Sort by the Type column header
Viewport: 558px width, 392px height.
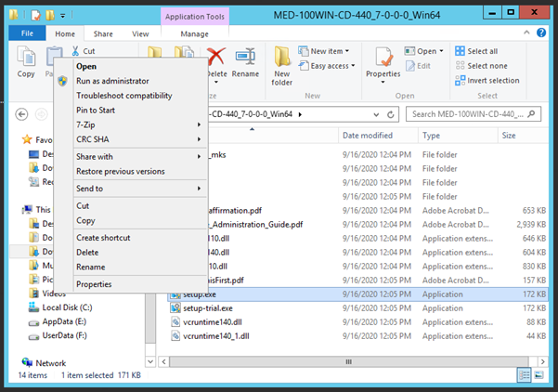(x=458, y=136)
